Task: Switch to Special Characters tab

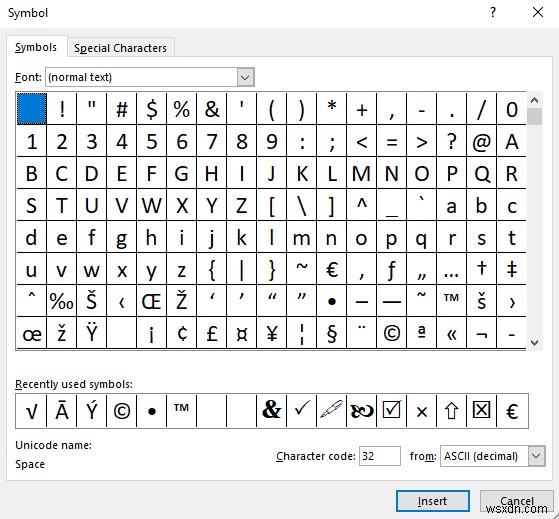Action: click(120, 48)
